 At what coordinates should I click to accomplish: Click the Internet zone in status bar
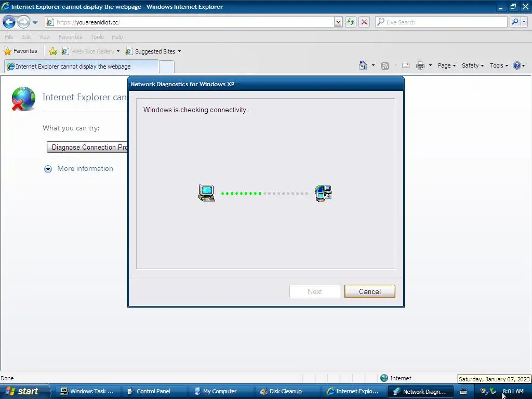click(396, 378)
